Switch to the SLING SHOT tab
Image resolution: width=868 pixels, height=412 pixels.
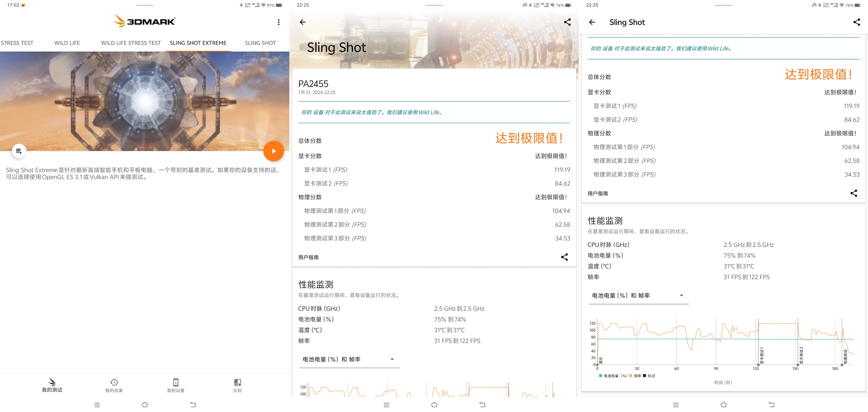[x=260, y=43]
